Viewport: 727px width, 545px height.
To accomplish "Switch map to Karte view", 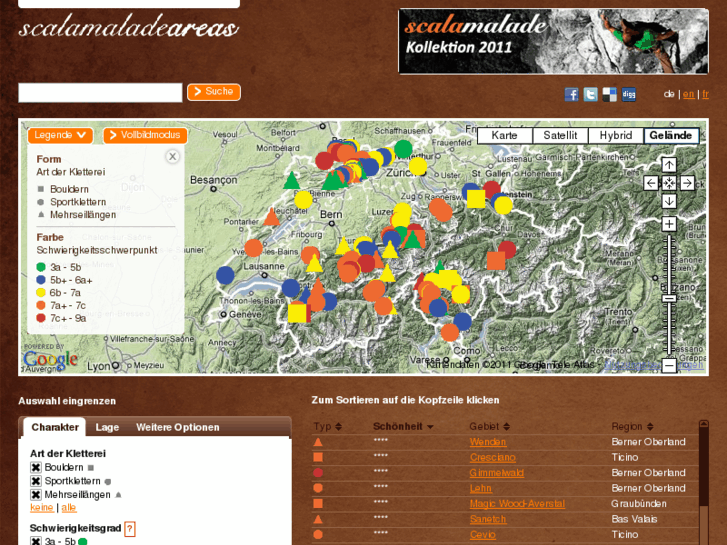I will coord(504,135).
